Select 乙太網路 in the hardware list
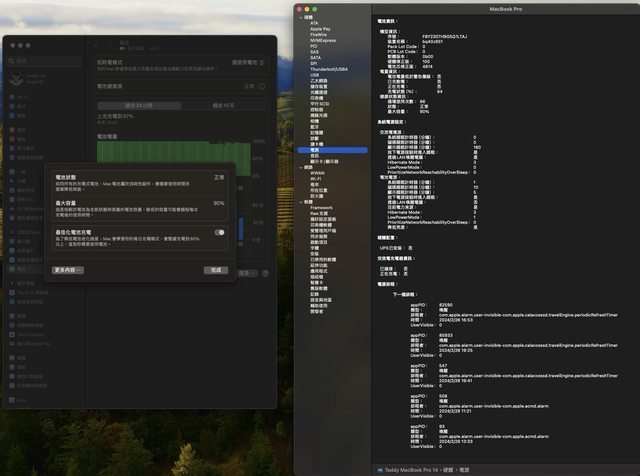Viewport: 640px width, 476px height. pos(318,81)
